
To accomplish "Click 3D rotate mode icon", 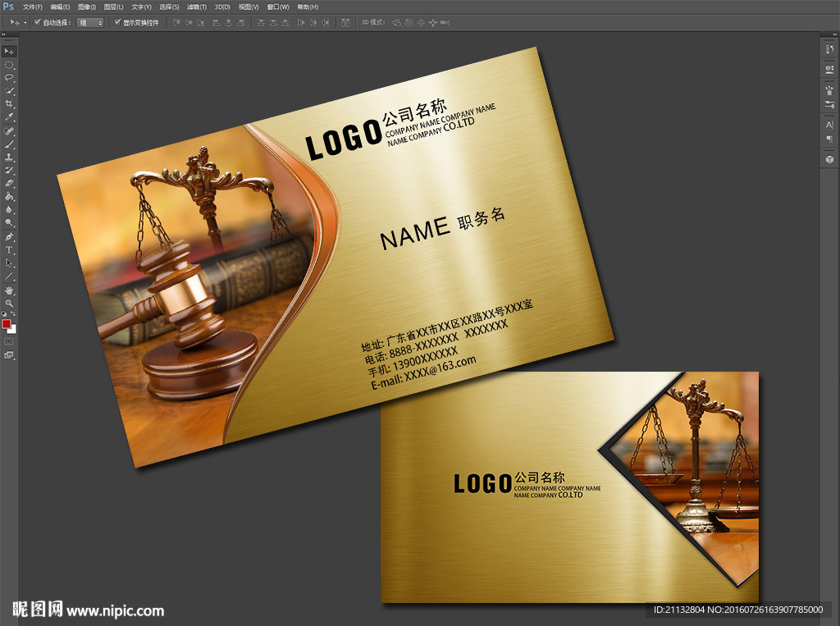I will (397, 22).
